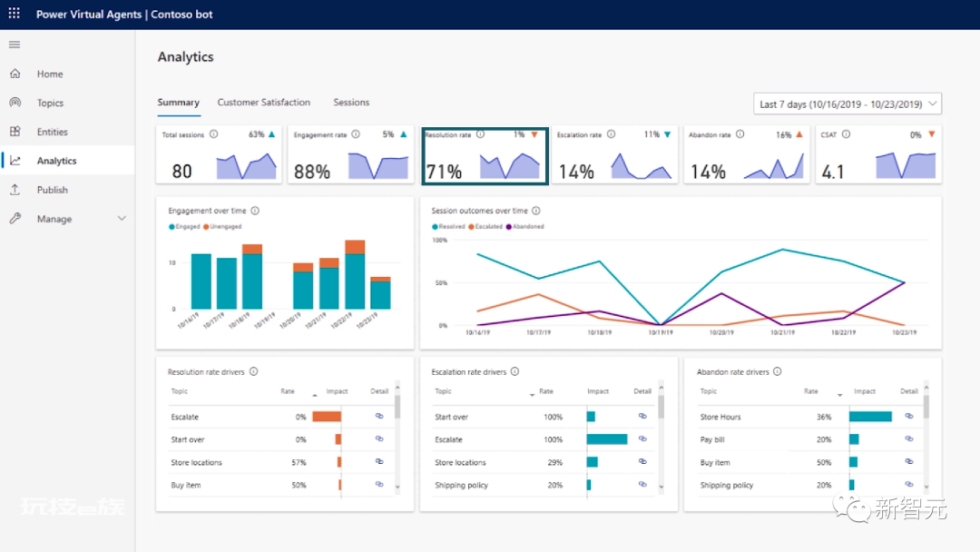Show info for Abandon rate drivers

click(778, 371)
